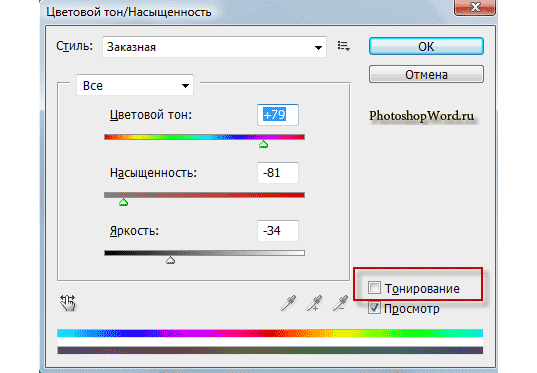The image size is (537, 373).
Task: Close the Цветовой тон/Насыщенность dialog
Action: pyautogui.click(x=475, y=7)
